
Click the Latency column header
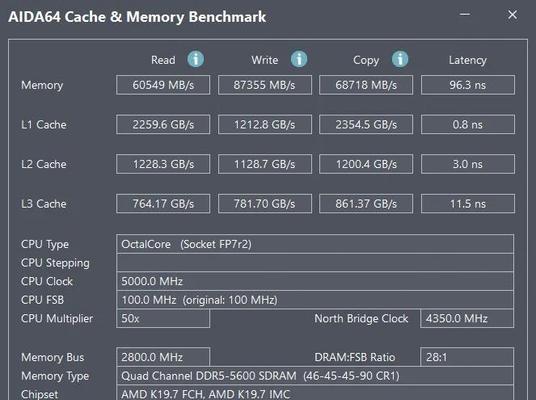[x=467, y=60]
